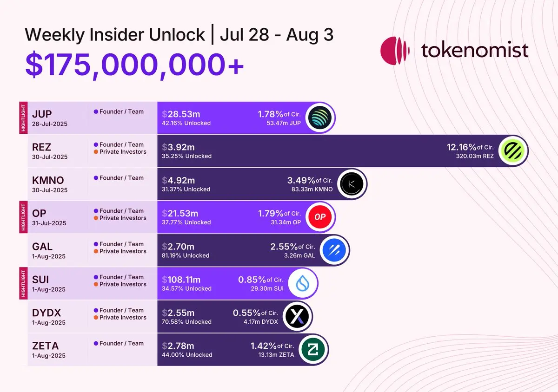The width and height of the screenshot is (558, 392).
Task: Click the HIGHLIGHT tag beside OP
Action: [x=22, y=217]
